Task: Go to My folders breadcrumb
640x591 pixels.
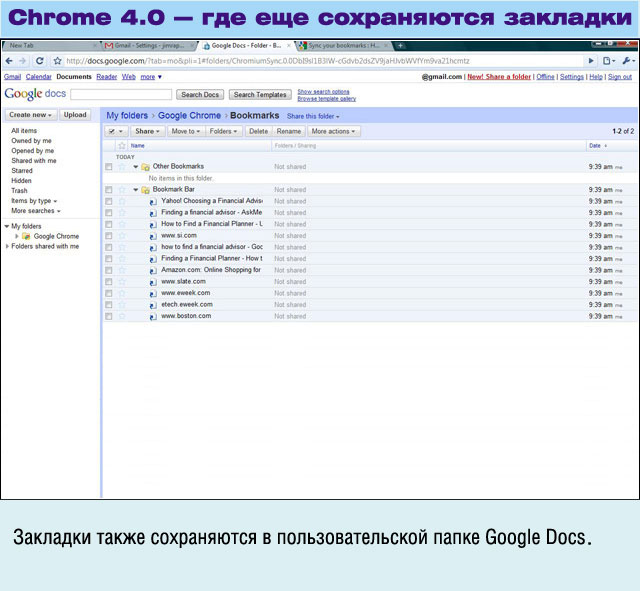Action: tap(127, 116)
